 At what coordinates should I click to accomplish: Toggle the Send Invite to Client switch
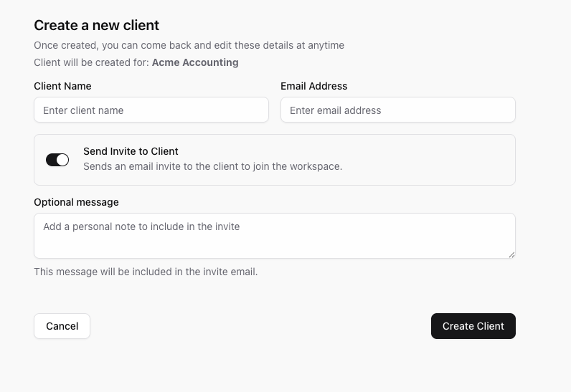tap(57, 160)
